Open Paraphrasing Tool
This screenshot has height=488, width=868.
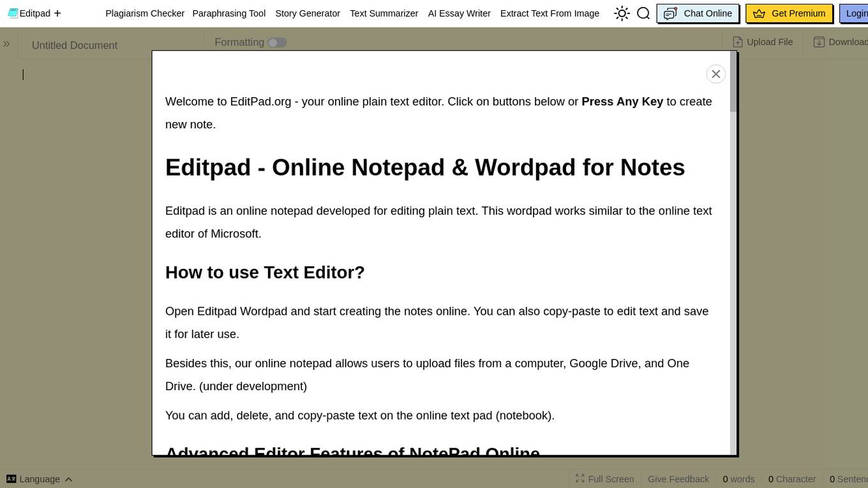(x=228, y=13)
